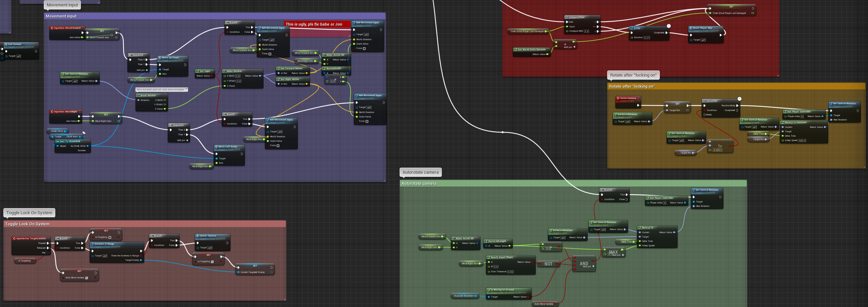Click the InputAxis MoveForward event icon

point(52,28)
